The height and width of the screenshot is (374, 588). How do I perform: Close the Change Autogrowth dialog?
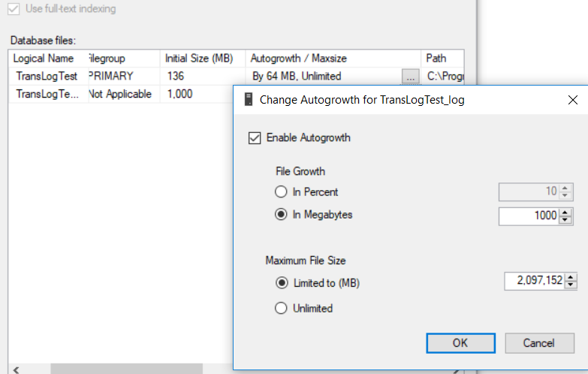[x=573, y=99]
